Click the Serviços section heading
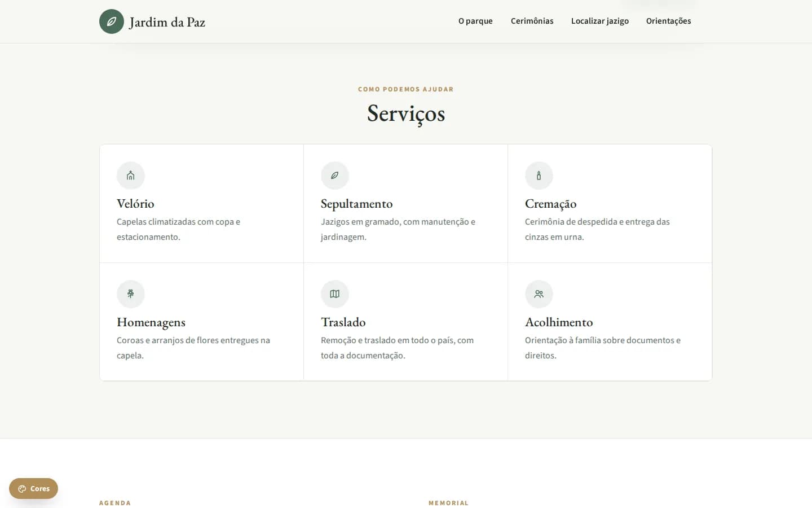 point(406,113)
